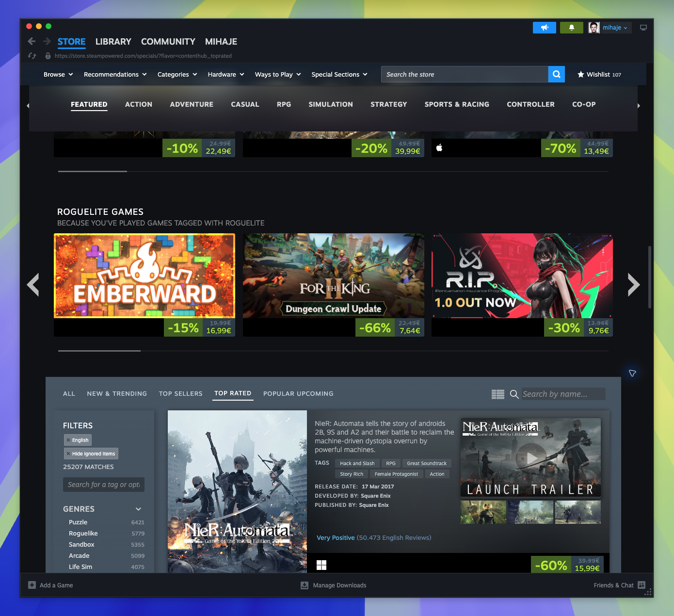
Task: Show previous Roguelite games with left carousel arrow
Action: 33,285
